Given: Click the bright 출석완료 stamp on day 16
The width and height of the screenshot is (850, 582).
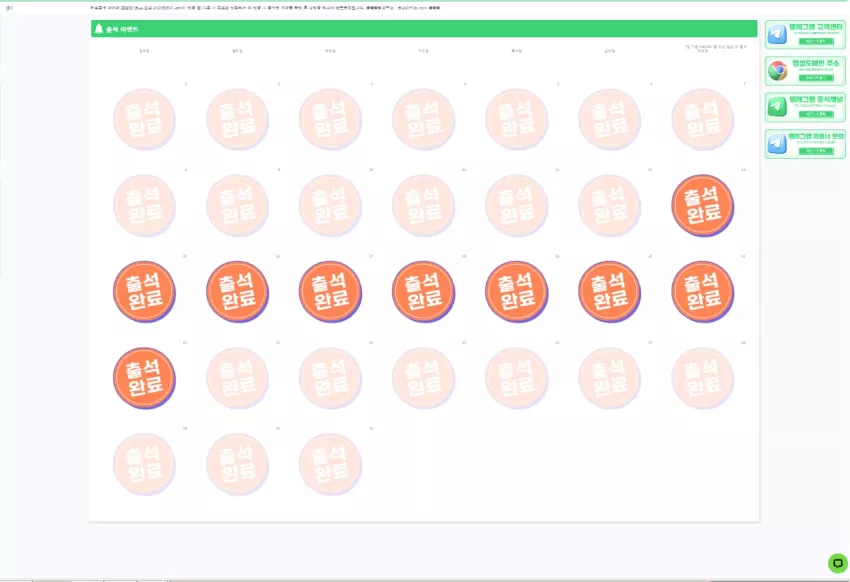Looking at the screenshot, I should (237, 292).
